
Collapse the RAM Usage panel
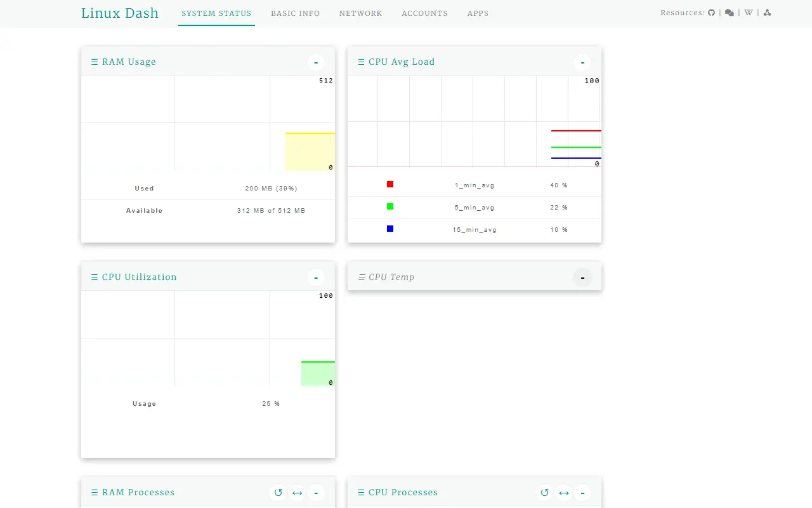click(x=316, y=62)
